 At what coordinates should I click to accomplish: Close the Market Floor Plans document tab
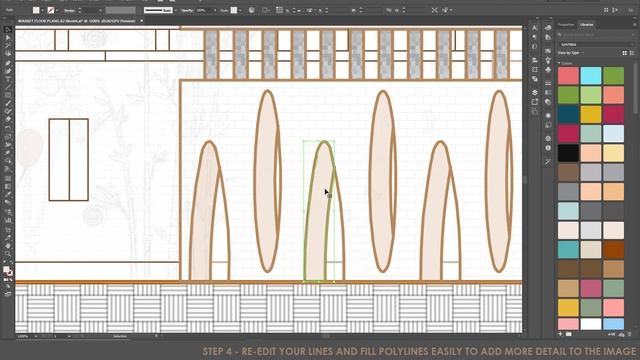point(142,20)
